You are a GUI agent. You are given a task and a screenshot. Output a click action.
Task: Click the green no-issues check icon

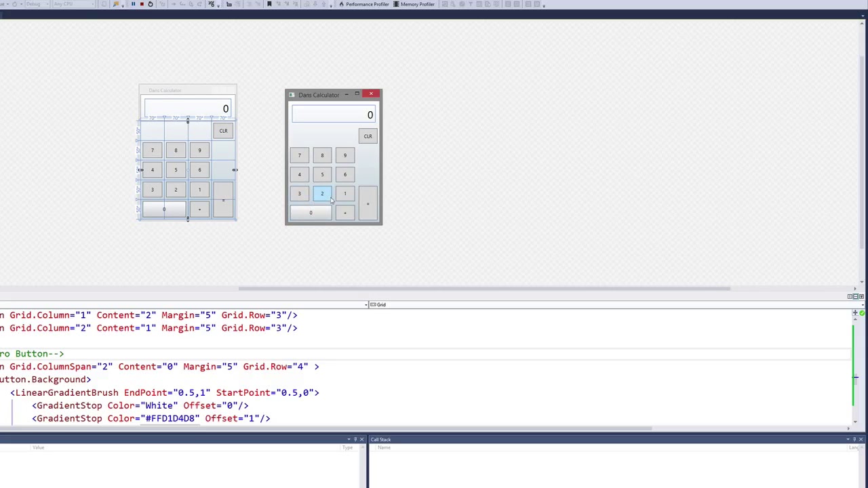(x=862, y=314)
